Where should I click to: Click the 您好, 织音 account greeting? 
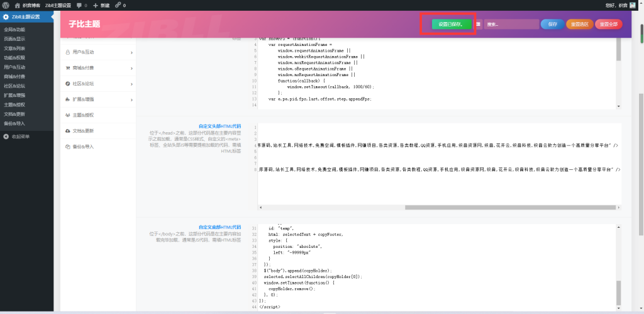pyautogui.click(x=616, y=6)
